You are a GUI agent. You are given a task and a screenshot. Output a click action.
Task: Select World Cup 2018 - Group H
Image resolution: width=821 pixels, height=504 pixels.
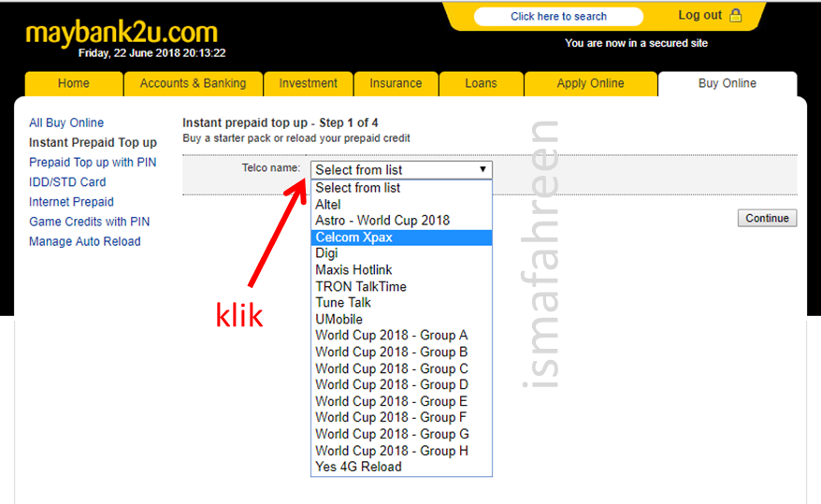coord(401,451)
